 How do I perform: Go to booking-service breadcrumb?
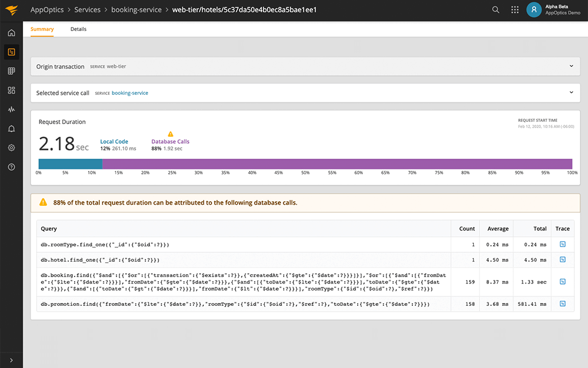[x=137, y=10]
